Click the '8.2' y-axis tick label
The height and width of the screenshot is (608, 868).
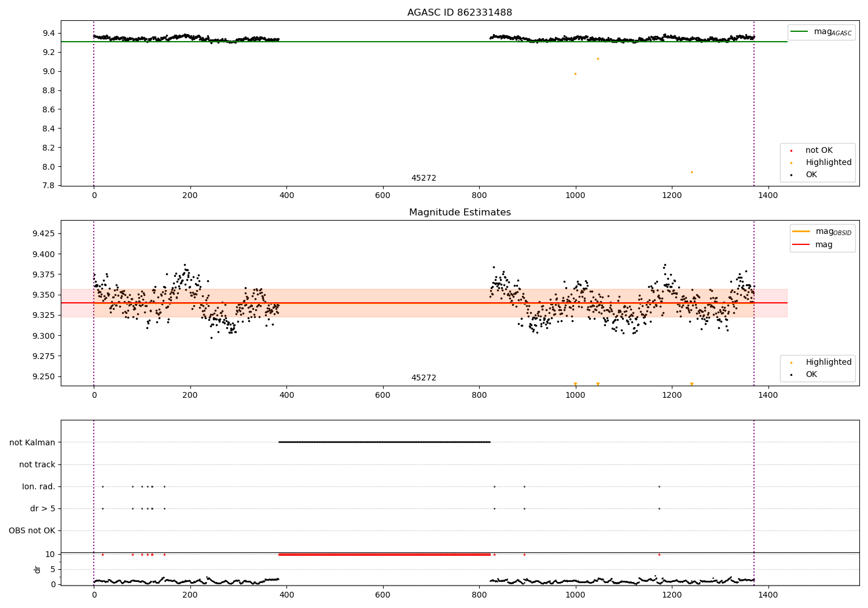click(x=50, y=148)
